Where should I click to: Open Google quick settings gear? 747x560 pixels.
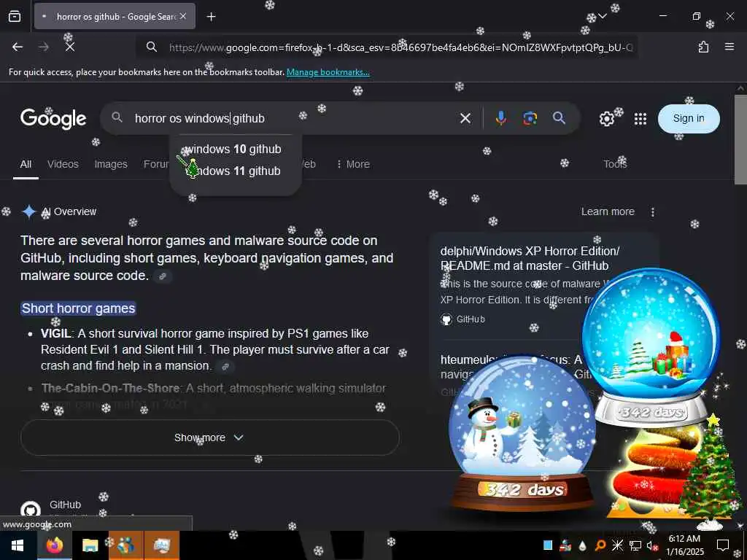pyautogui.click(x=606, y=119)
